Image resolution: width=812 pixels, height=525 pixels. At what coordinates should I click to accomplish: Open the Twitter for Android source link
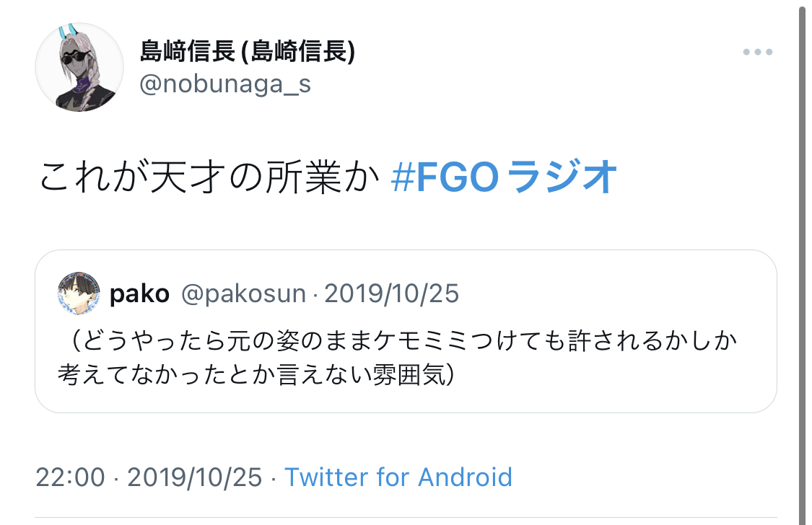click(x=398, y=477)
